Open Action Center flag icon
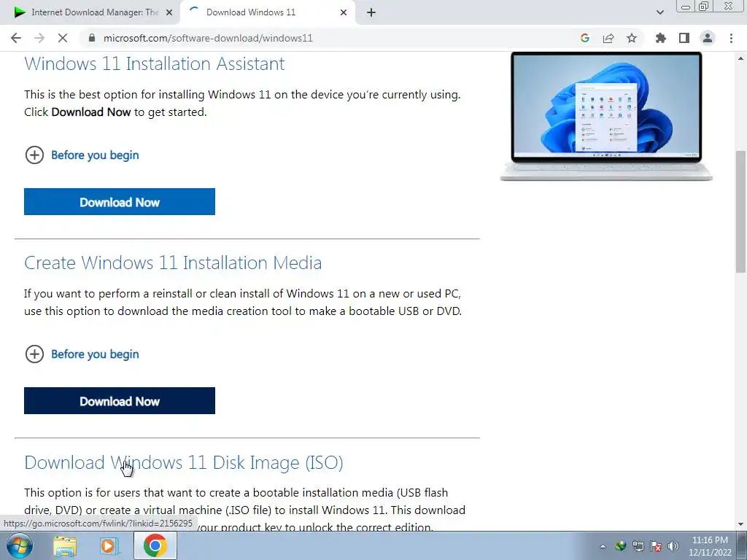The width and height of the screenshot is (747, 560). pyautogui.click(x=656, y=546)
